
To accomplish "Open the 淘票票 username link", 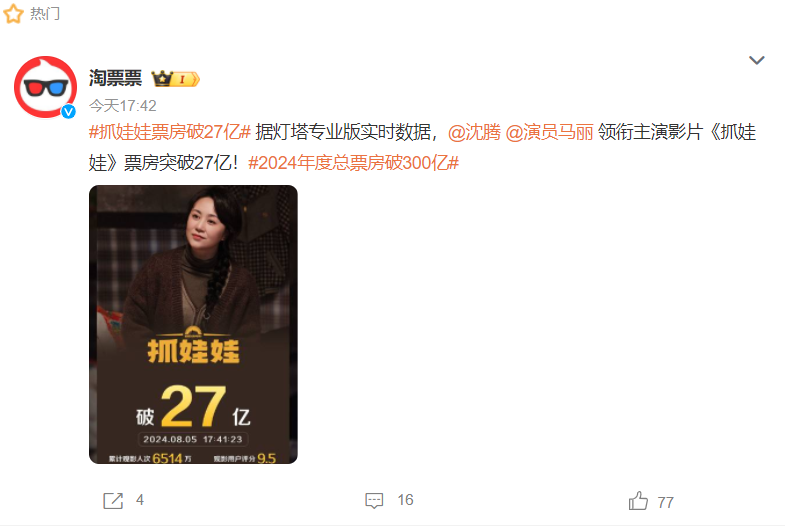I will click(x=116, y=79).
